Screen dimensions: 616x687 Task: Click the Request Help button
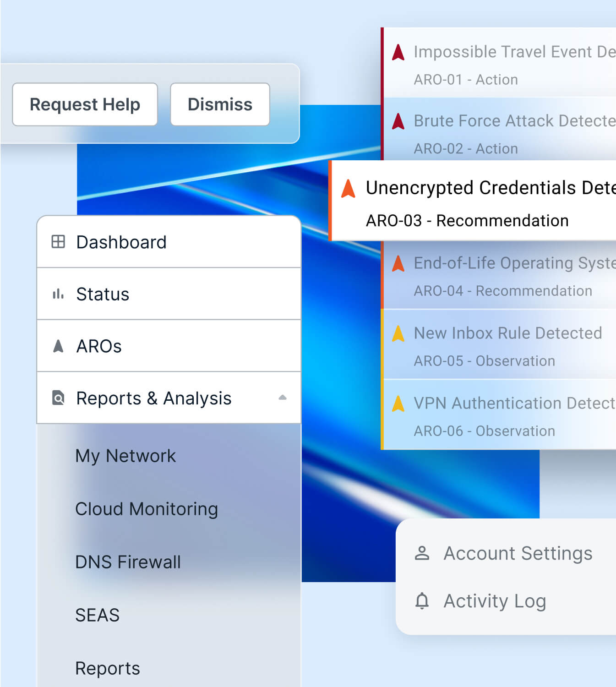point(85,104)
